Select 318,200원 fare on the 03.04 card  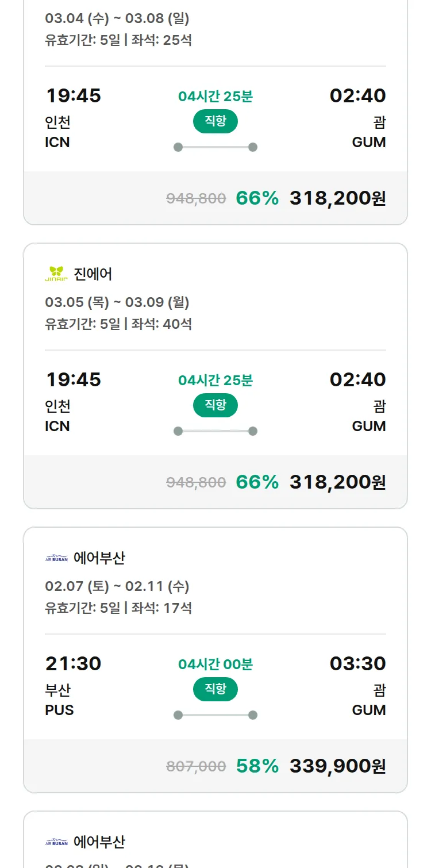coord(337,198)
